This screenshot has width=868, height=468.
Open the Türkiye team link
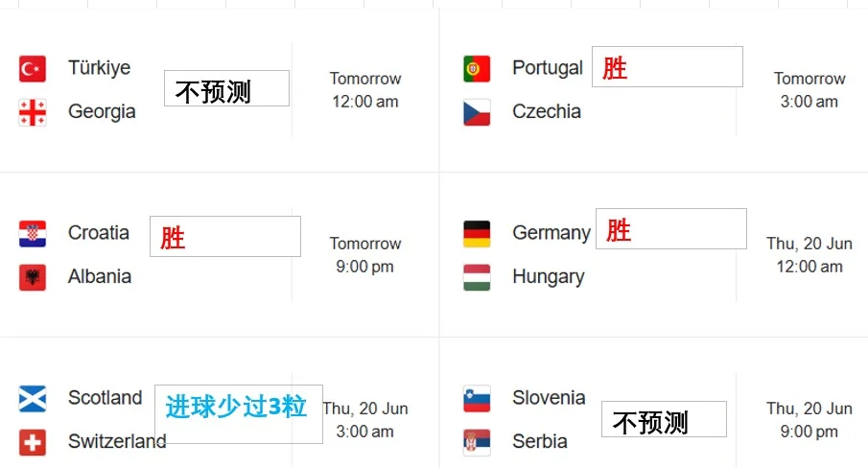(x=99, y=68)
